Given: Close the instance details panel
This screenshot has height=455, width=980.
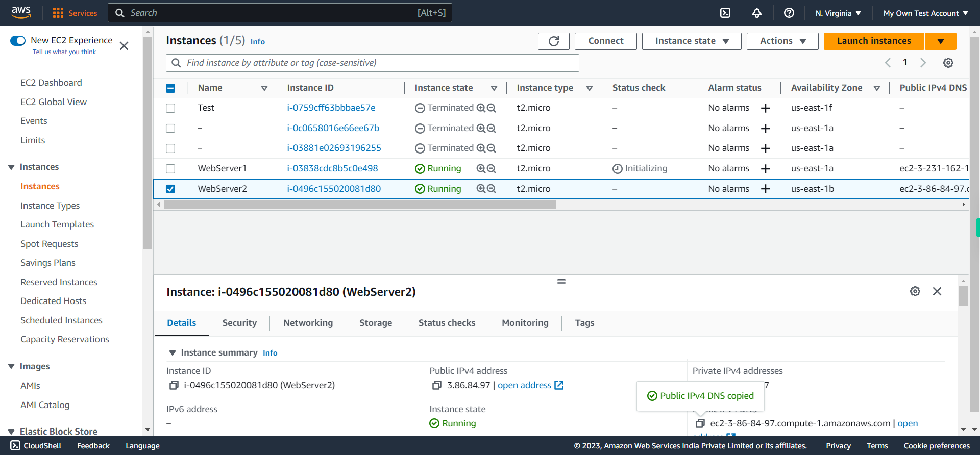Looking at the screenshot, I should click(937, 291).
